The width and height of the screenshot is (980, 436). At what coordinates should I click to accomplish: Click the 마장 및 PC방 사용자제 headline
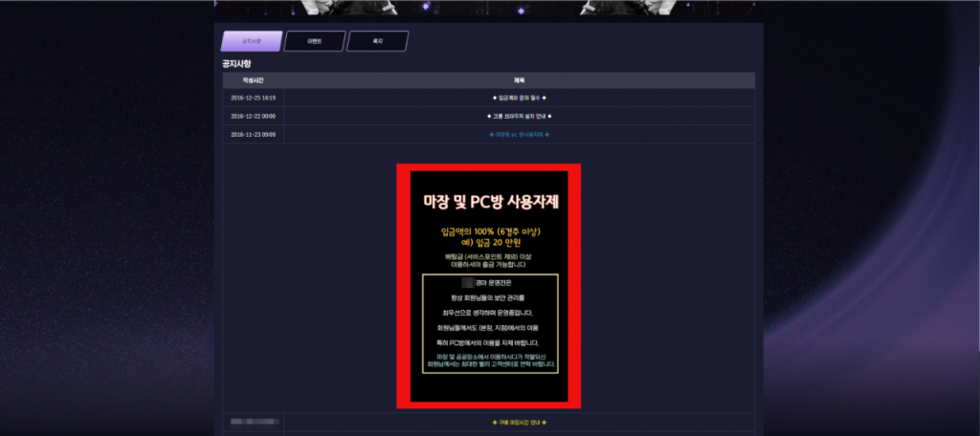[489, 203]
